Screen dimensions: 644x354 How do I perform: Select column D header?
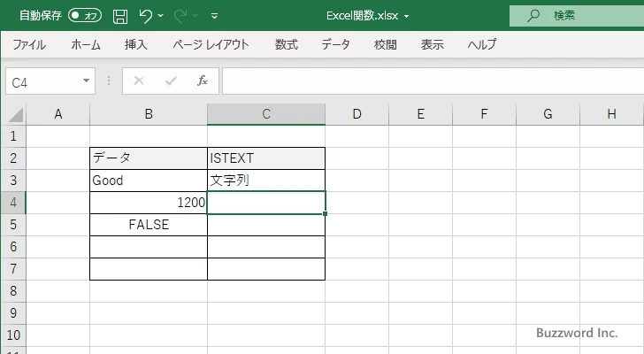[x=356, y=114]
